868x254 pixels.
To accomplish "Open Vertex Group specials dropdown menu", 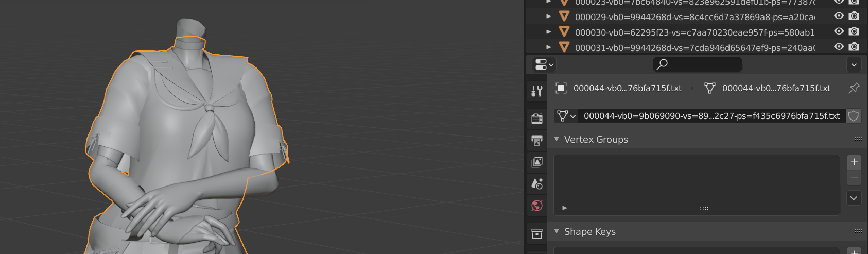I will point(854,198).
